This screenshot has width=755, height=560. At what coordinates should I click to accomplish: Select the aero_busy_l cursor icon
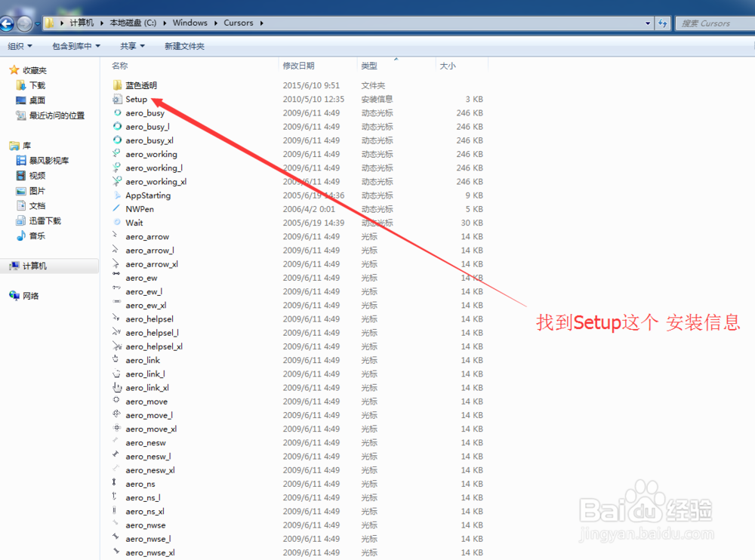tap(117, 126)
